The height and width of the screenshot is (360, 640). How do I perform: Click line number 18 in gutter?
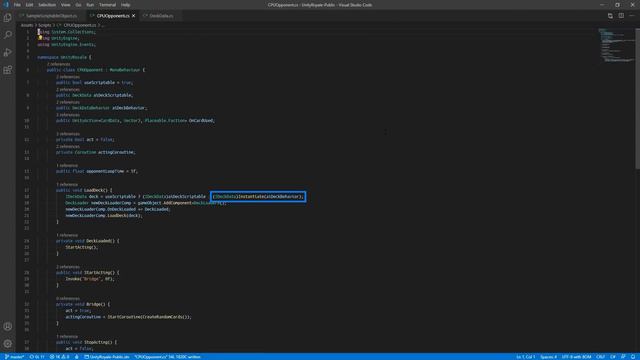(x=27, y=196)
